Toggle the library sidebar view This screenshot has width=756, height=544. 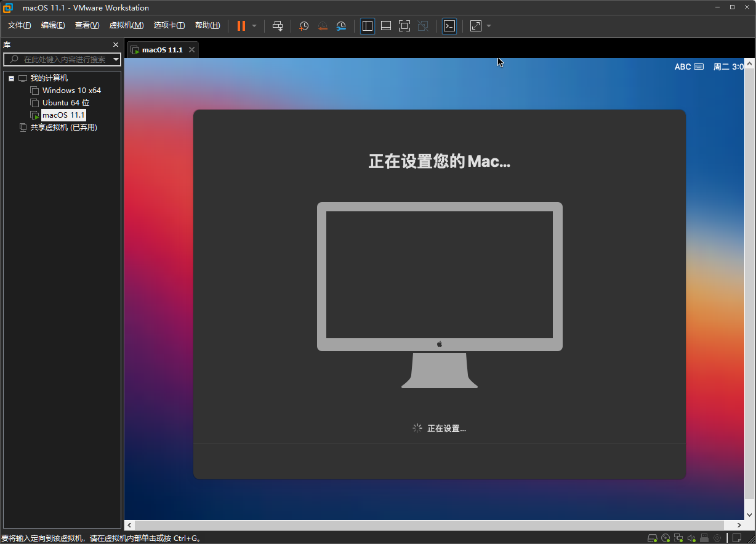368,26
